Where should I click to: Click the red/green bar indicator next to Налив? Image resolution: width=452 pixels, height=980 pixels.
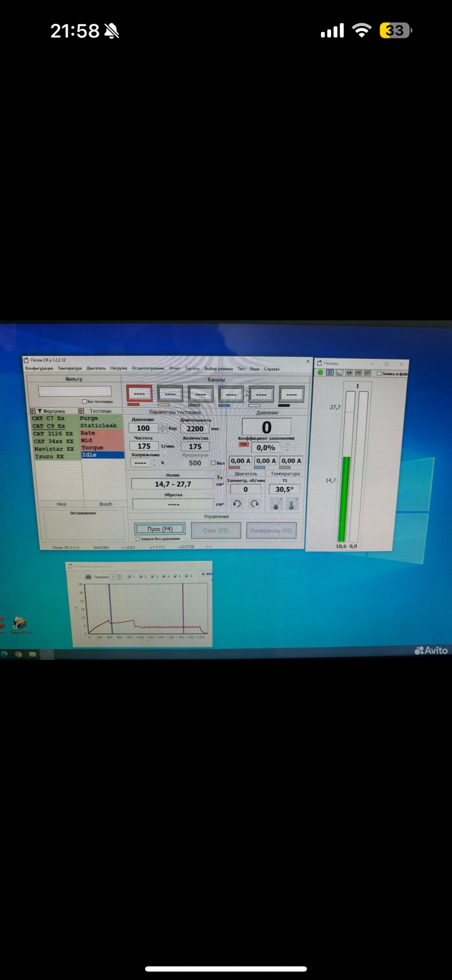click(x=219, y=477)
